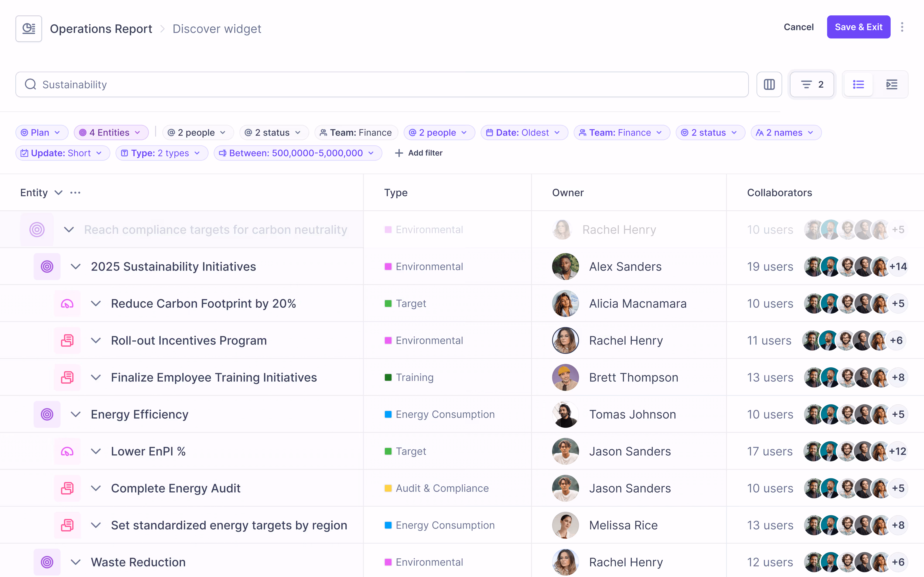Select the gauge icon beside Lower EnPI %

(67, 451)
